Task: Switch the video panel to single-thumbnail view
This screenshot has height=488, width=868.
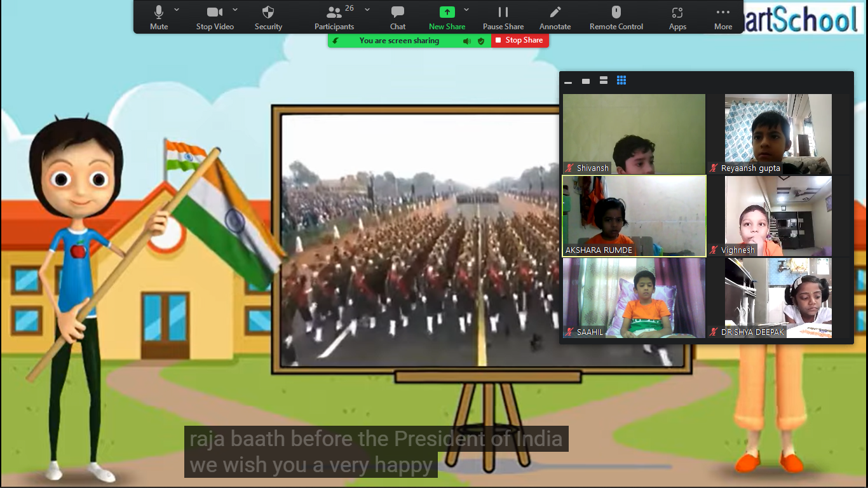Action: coord(586,81)
